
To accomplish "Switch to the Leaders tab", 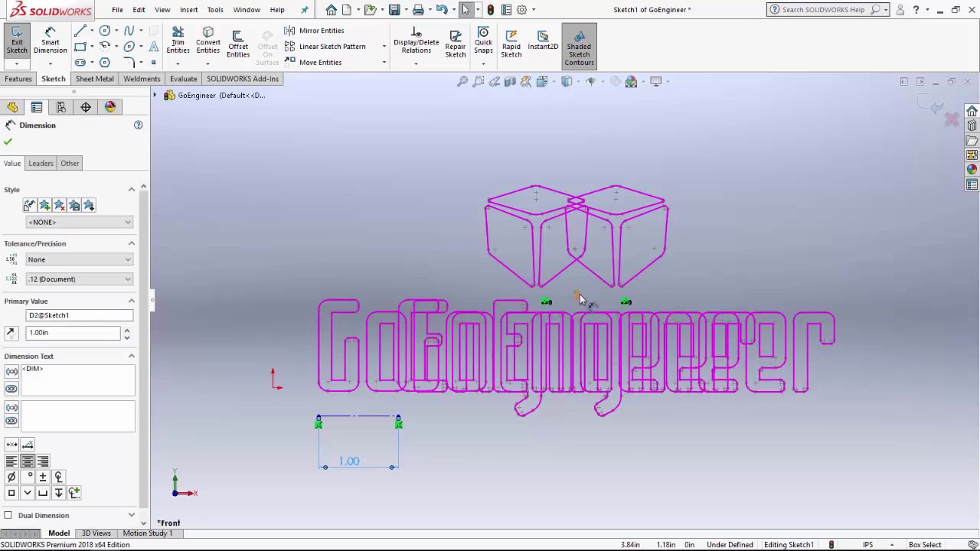I will 41,163.
